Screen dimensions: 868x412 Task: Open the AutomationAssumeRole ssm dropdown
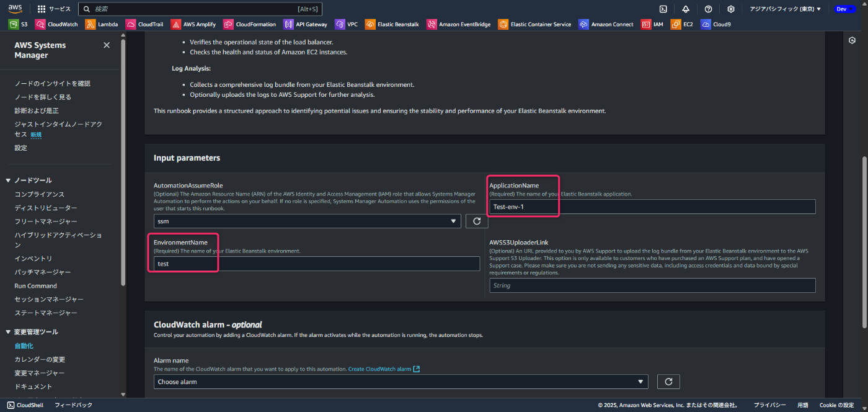pyautogui.click(x=307, y=221)
